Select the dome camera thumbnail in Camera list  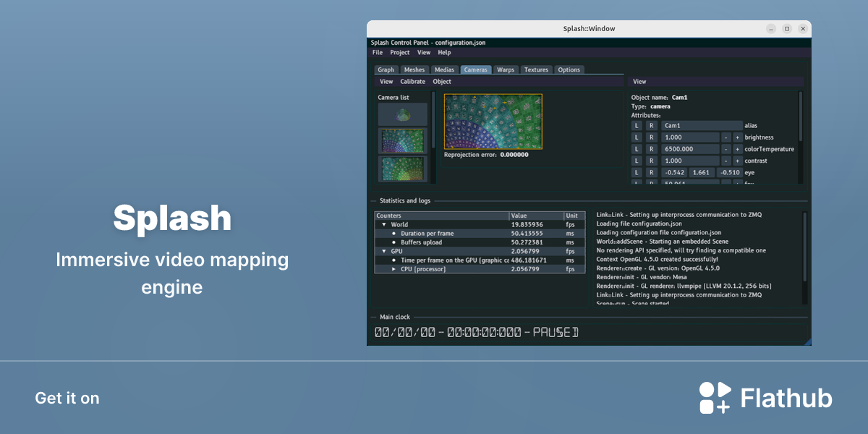[403, 114]
